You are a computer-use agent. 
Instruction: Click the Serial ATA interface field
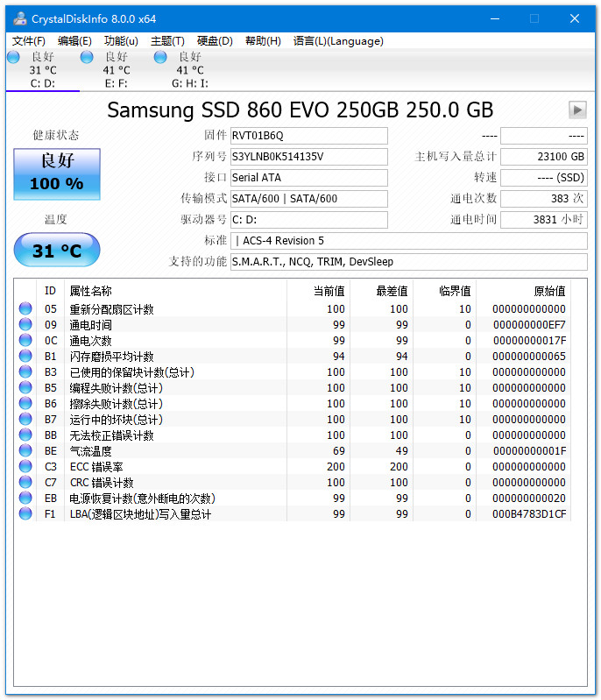(309, 178)
